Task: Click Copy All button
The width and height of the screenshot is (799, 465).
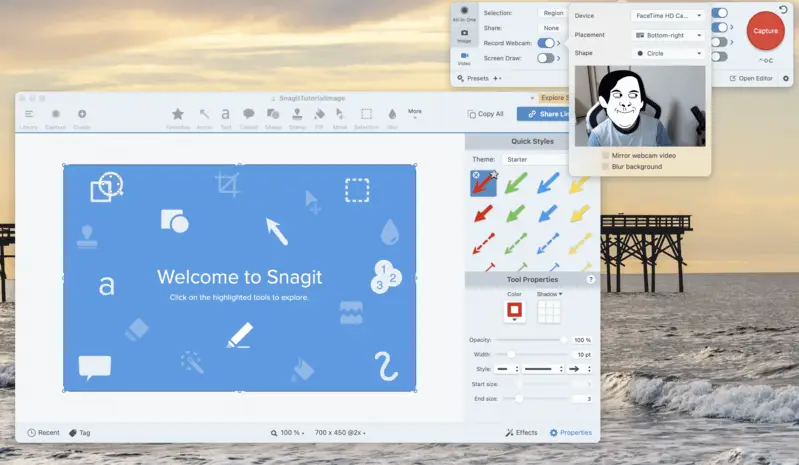Action: click(x=486, y=114)
